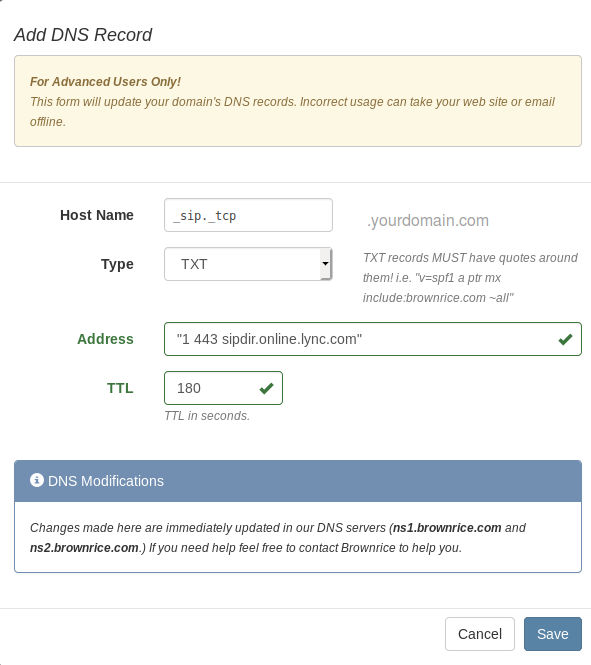
Task: Click the TTL field label
Action: pos(120,388)
